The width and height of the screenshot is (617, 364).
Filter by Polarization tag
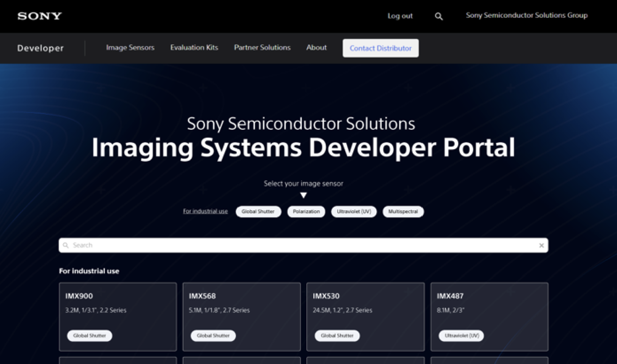pyautogui.click(x=306, y=212)
